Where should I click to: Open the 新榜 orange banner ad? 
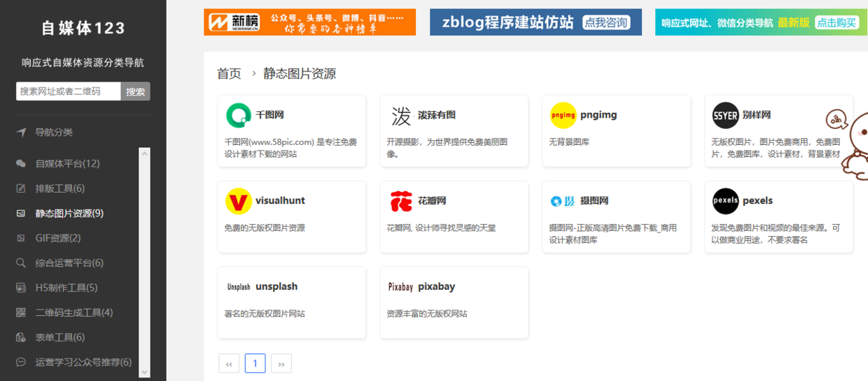[x=309, y=22]
